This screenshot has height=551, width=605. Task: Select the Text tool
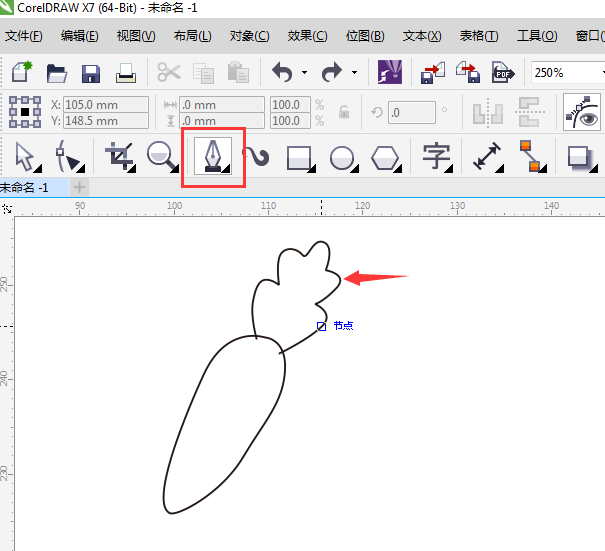click(437, 157)
